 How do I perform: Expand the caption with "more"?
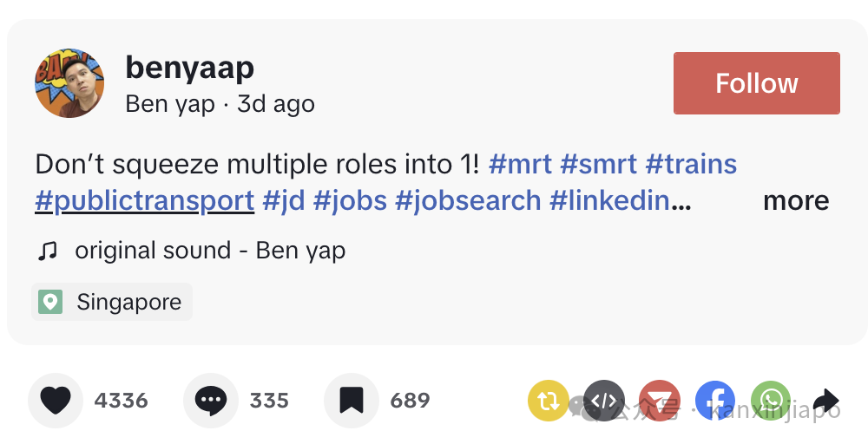[x=795, y=201]
